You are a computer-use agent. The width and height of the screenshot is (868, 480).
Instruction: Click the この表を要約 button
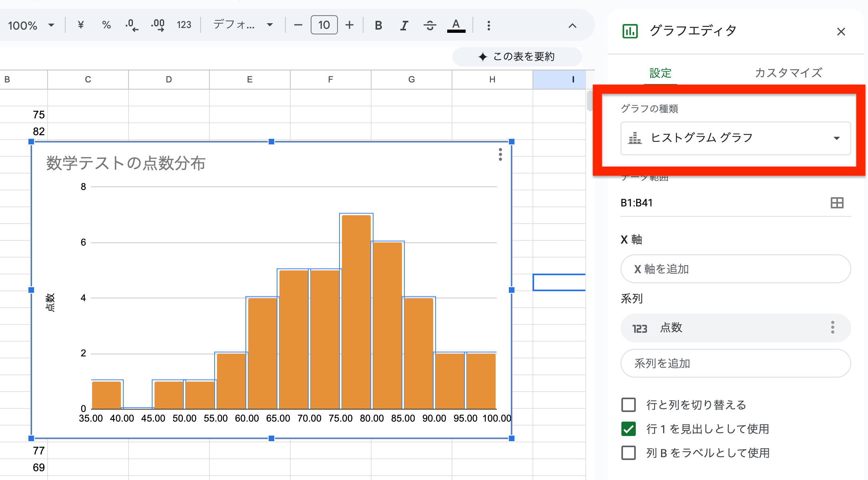pyautogui.click(x=516, y=56)
